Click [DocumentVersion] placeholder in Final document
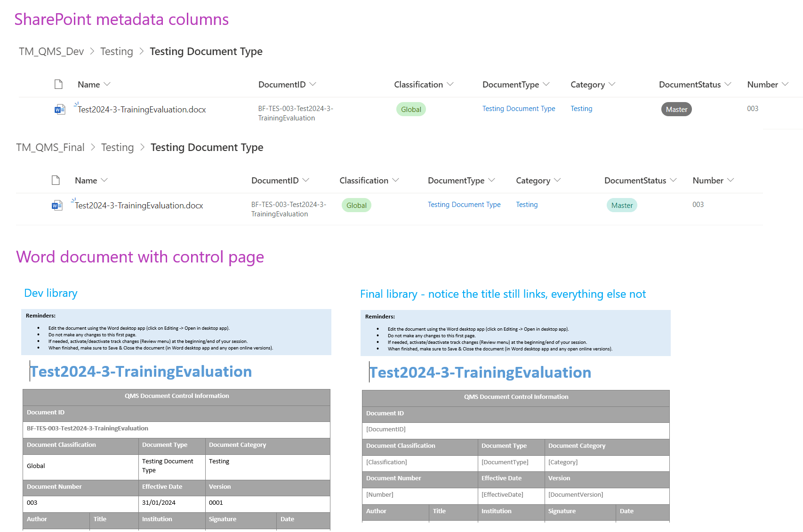This screenshot has width=803, height=532. pos(576,495)
